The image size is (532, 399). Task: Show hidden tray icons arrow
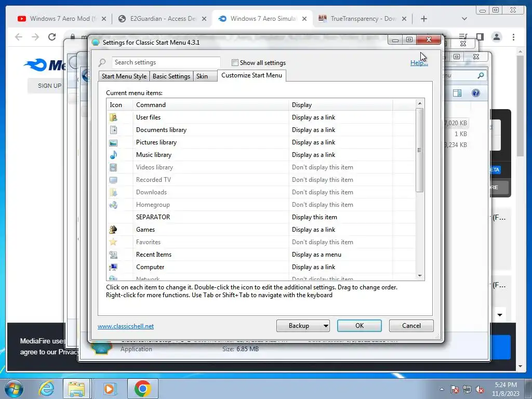click(x=442, y=390)
